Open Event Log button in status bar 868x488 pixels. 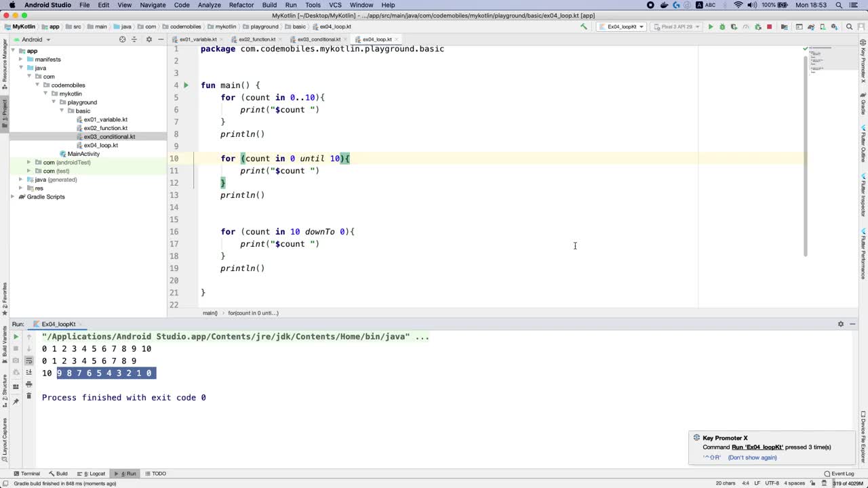[x=840, y=474]
